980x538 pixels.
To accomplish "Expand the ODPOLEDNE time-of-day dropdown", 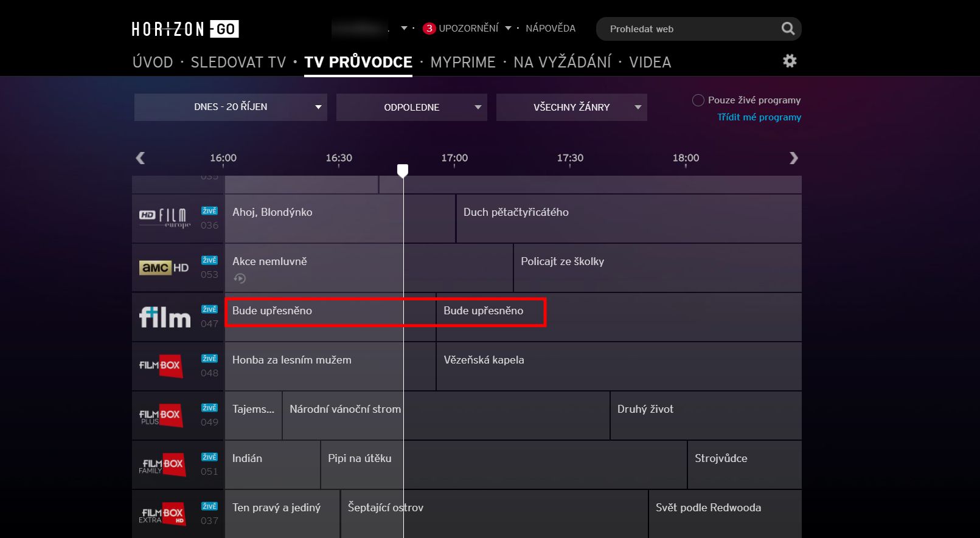I will [x=411, y=107].
